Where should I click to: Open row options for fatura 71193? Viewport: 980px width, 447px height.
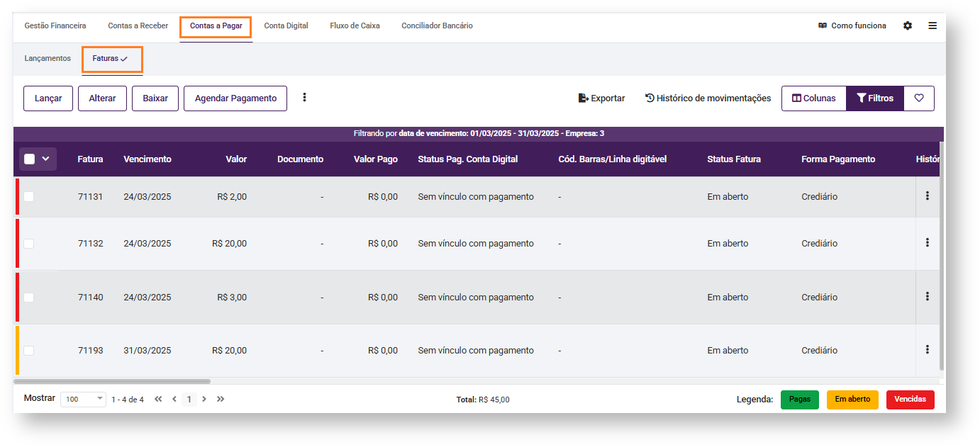927,350
